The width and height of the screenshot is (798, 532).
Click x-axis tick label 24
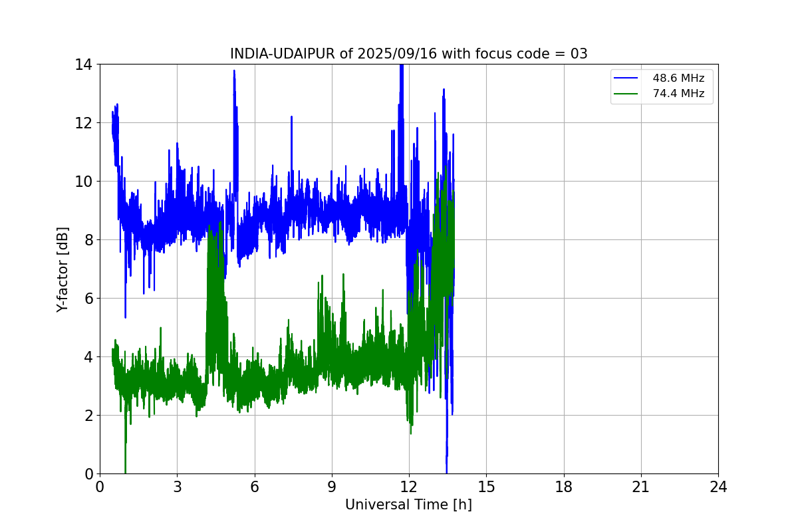[x=718, y=487]
